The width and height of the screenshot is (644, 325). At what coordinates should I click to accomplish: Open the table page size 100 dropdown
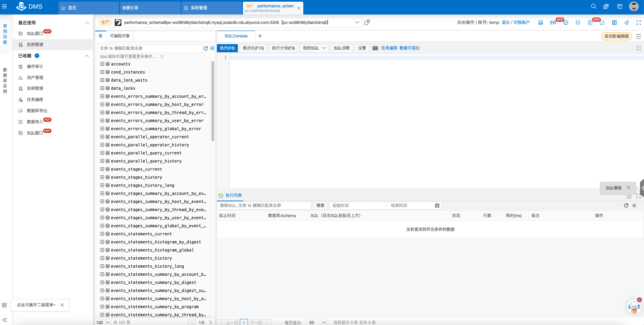(103, 322)
